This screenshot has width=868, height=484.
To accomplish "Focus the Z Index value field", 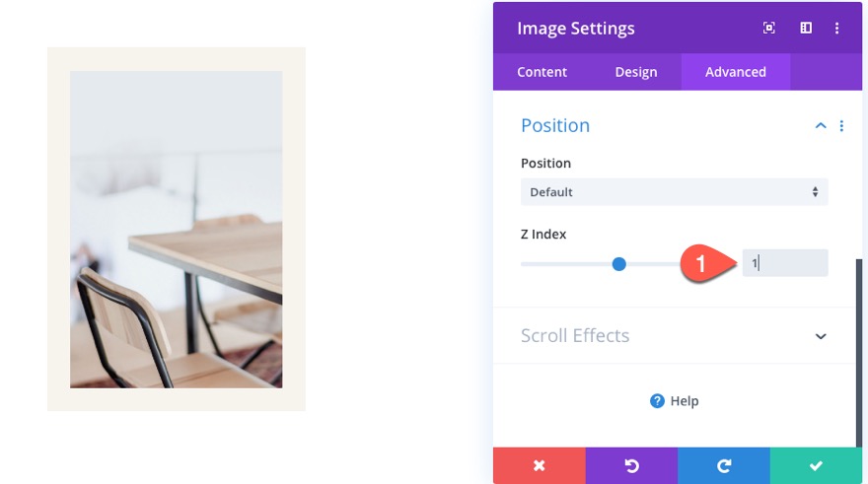I will pos(785,263).
